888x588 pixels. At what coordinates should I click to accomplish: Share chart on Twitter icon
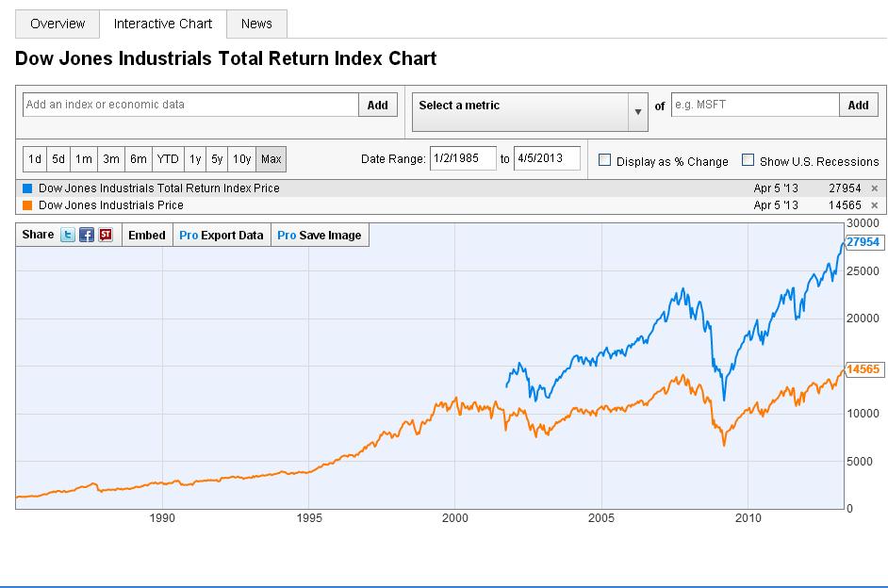click(x=68, y=235)
